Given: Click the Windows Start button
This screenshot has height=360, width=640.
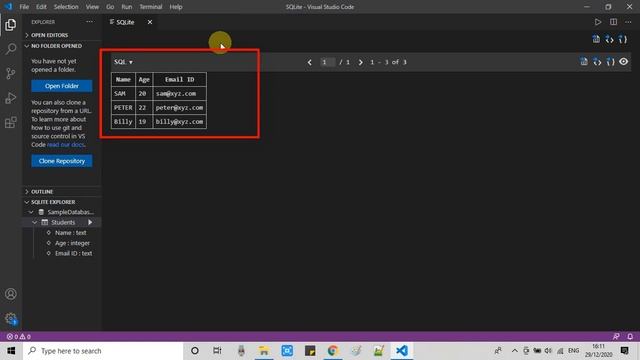Looking at the screenshot, I should click(11, 351).
